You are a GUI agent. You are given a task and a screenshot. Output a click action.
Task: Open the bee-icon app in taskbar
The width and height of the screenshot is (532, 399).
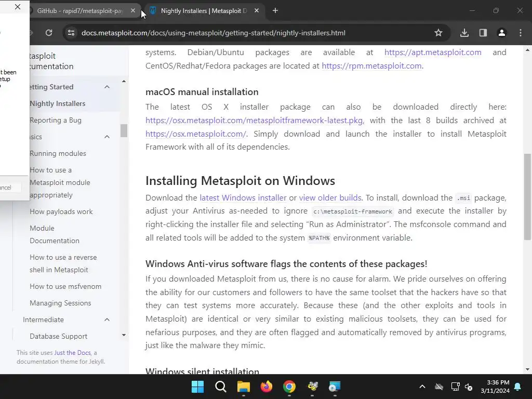pos(312,387)
